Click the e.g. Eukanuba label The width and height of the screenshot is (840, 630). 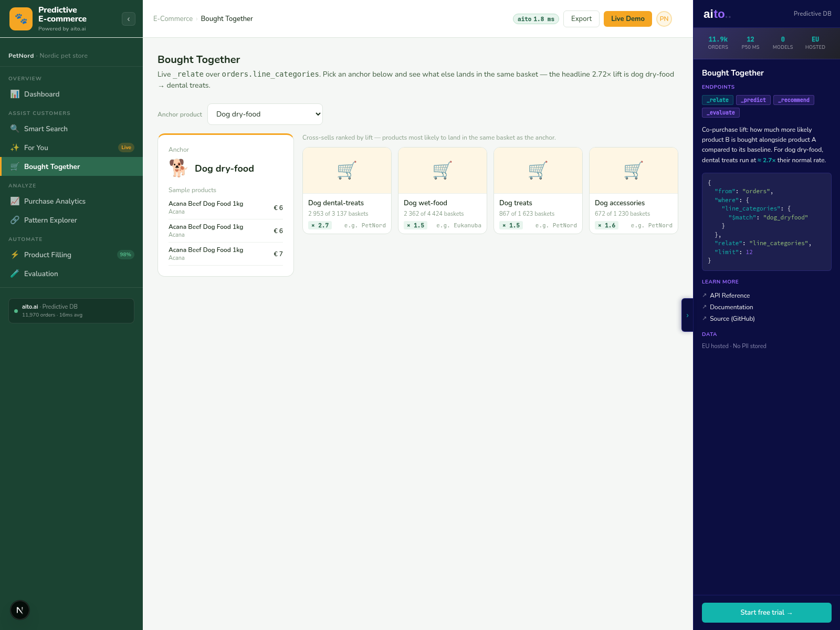click(459, 225)
